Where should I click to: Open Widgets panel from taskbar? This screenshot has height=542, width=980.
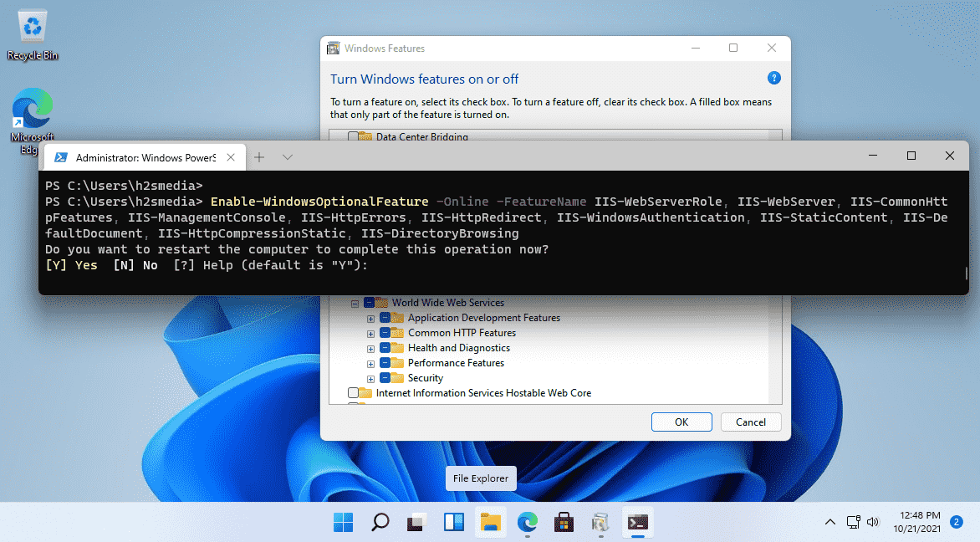pyautogui.click(x=454, y=522)
